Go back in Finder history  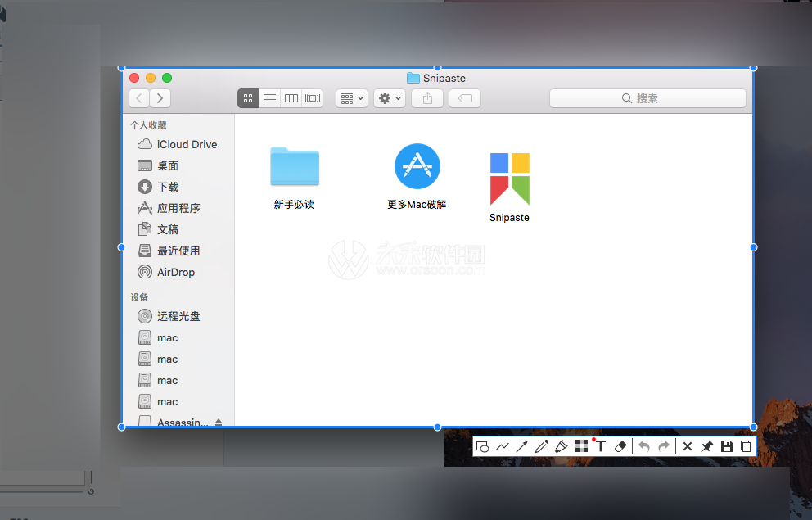pos(139,98)
